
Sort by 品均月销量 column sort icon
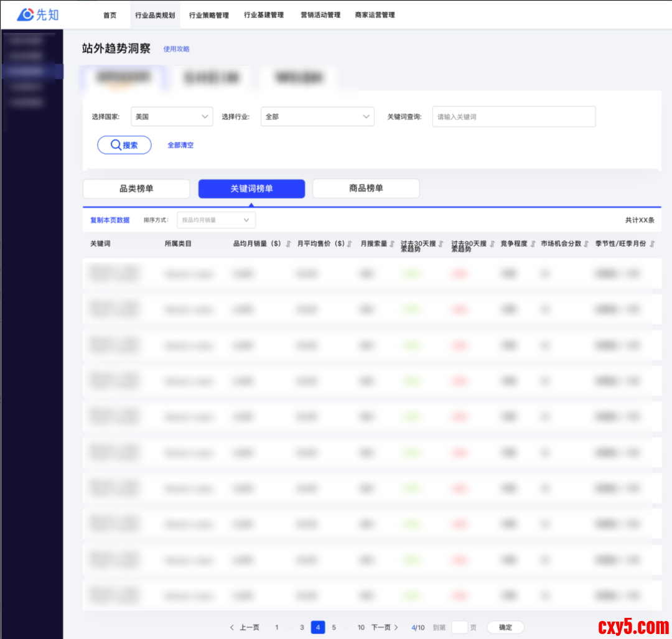click(288, 244)
